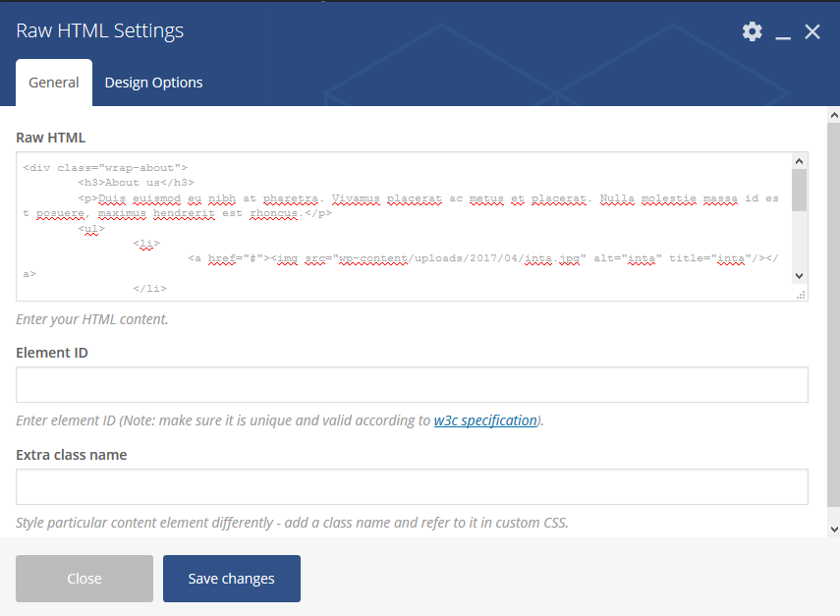This screenshot has width=840, height=616.
Task: Click the '<h3>About us</h3>' code line
Action: click(x=137, y=183)
